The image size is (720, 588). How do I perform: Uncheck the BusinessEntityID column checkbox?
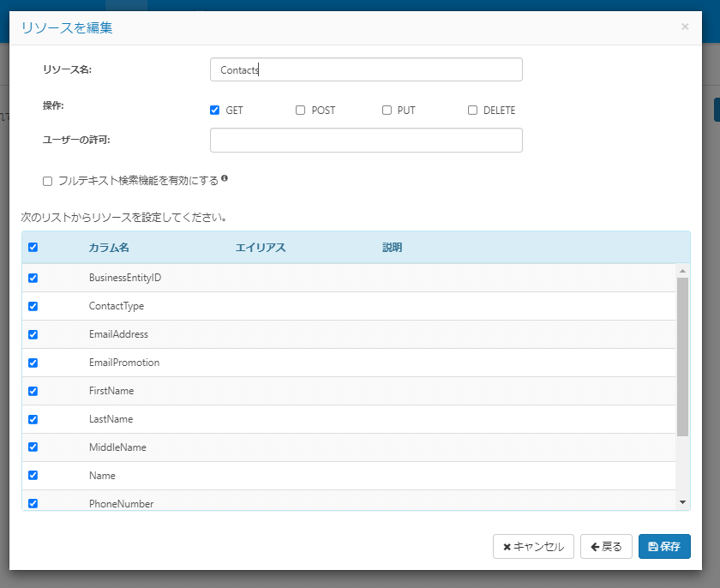pyautogui.click(x=33, y=279)
